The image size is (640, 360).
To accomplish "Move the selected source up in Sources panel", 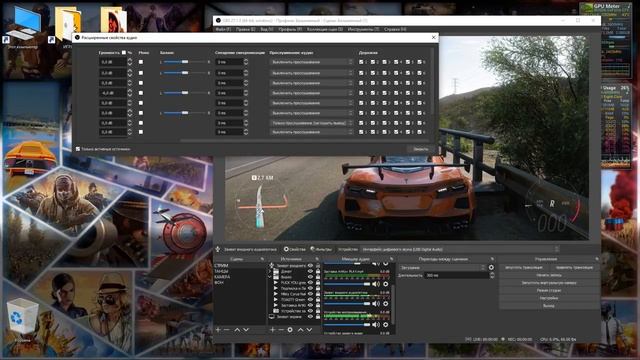I will tap(300, 329).
